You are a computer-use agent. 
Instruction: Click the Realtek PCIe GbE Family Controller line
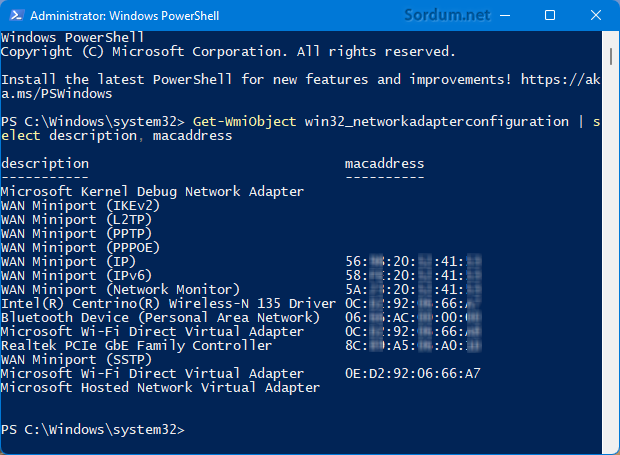tap(136, 345)
